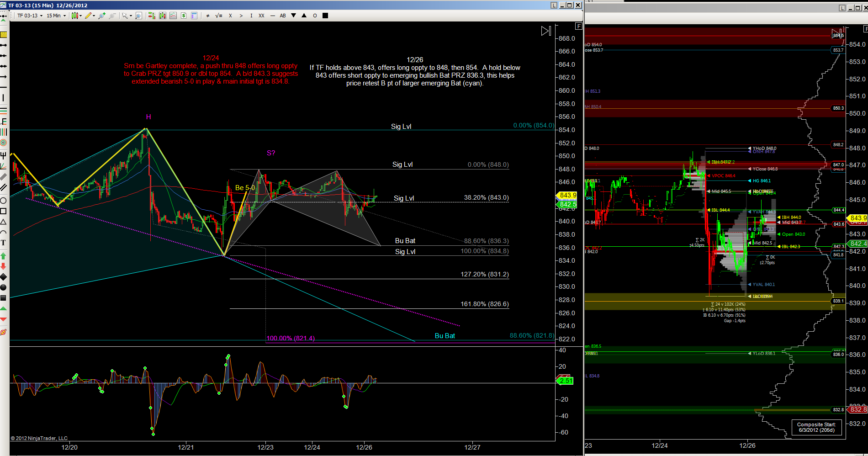Click the scroll-to-latest-bar arrow on chart
Viewport: 868px width, 456px height.
click(546, 31)
